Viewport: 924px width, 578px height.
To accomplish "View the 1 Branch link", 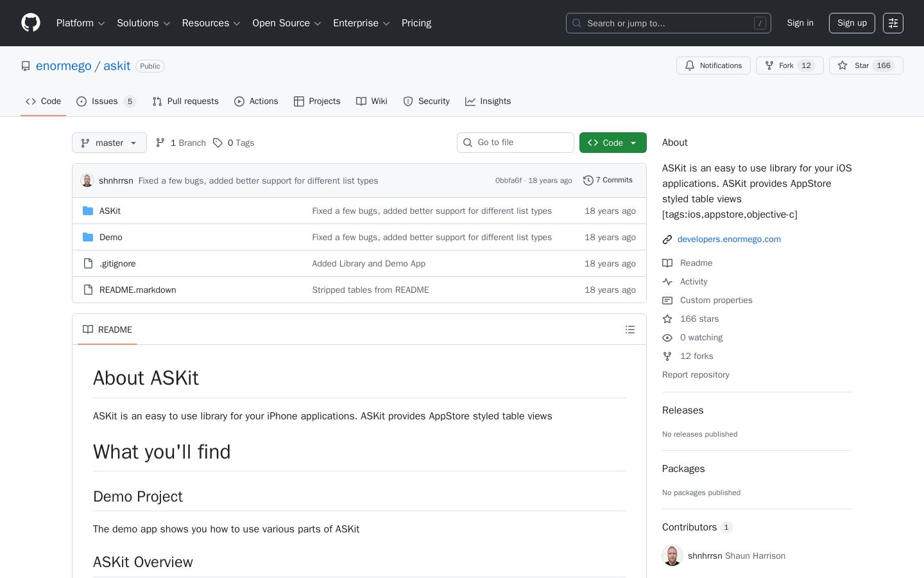I will 181,143.
